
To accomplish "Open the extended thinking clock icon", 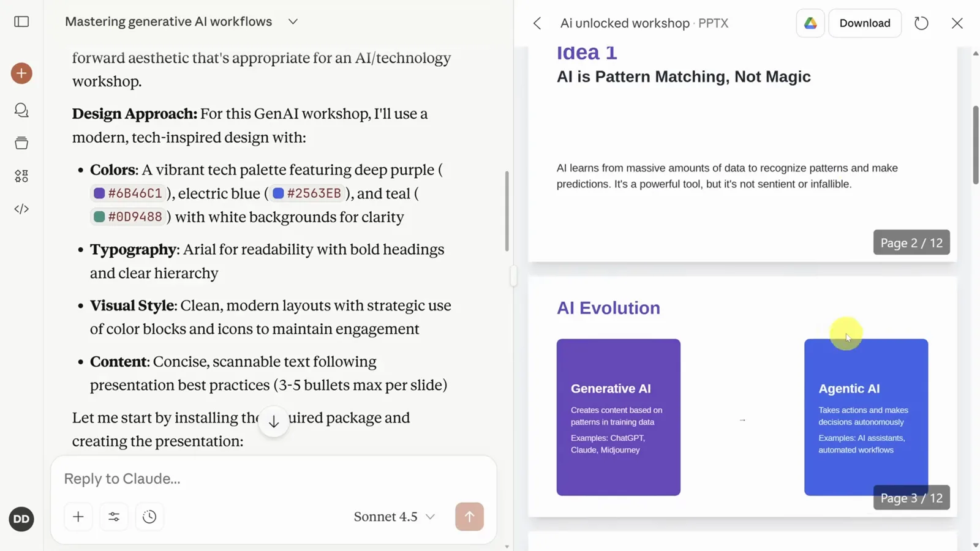I will (x=149, y=517).
